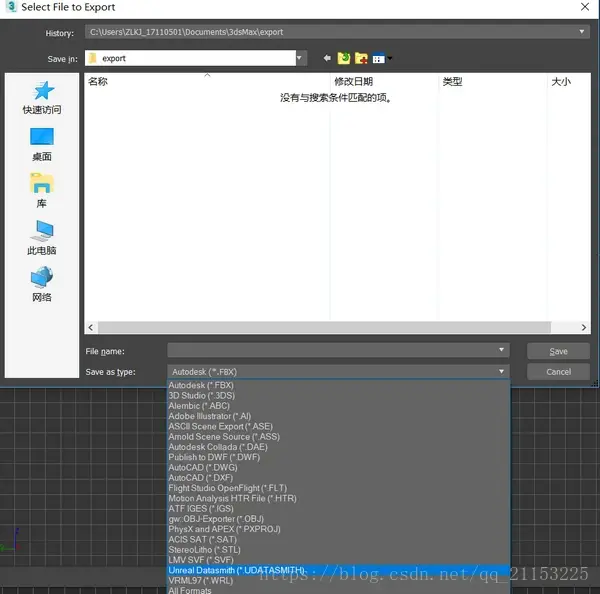The width and height of the screenshot is (600, 594).
Task: Click the Cancel button
Action: pos(558,372)
